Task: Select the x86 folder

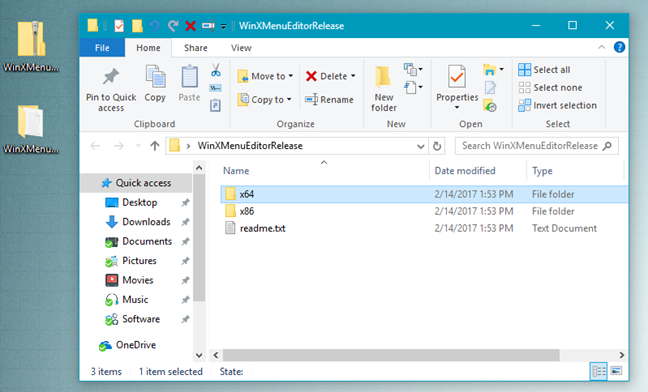Action: (424, 211)
